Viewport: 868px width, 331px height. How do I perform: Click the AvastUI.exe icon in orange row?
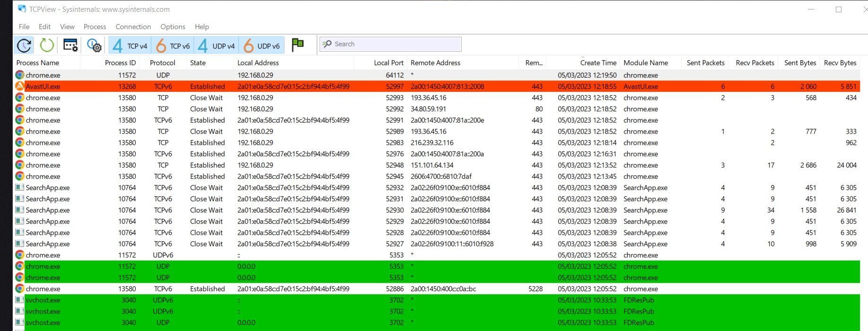(19, 86)
